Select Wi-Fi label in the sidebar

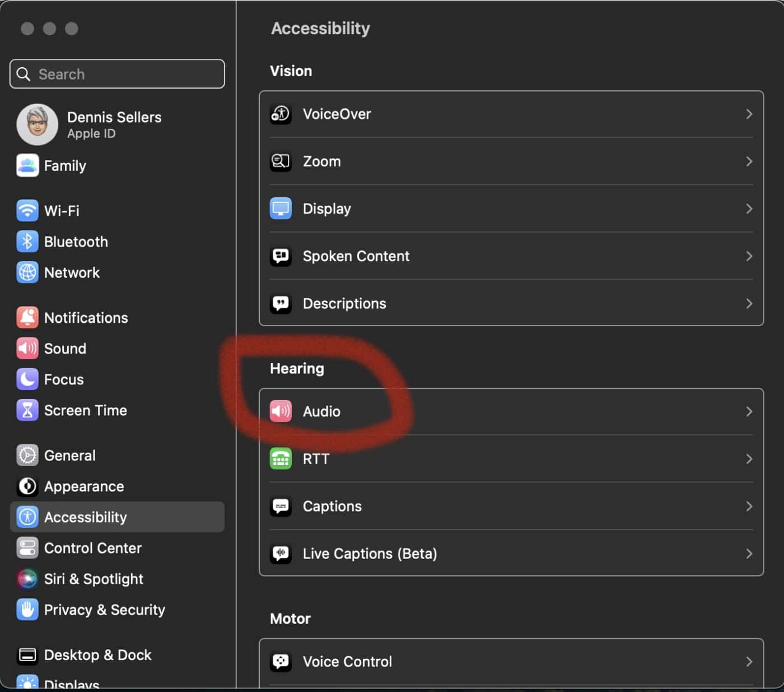pos(62,211)
